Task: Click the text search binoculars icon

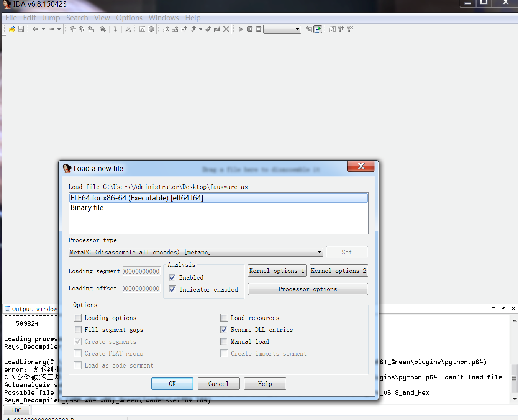Action: tap(82, 29)
